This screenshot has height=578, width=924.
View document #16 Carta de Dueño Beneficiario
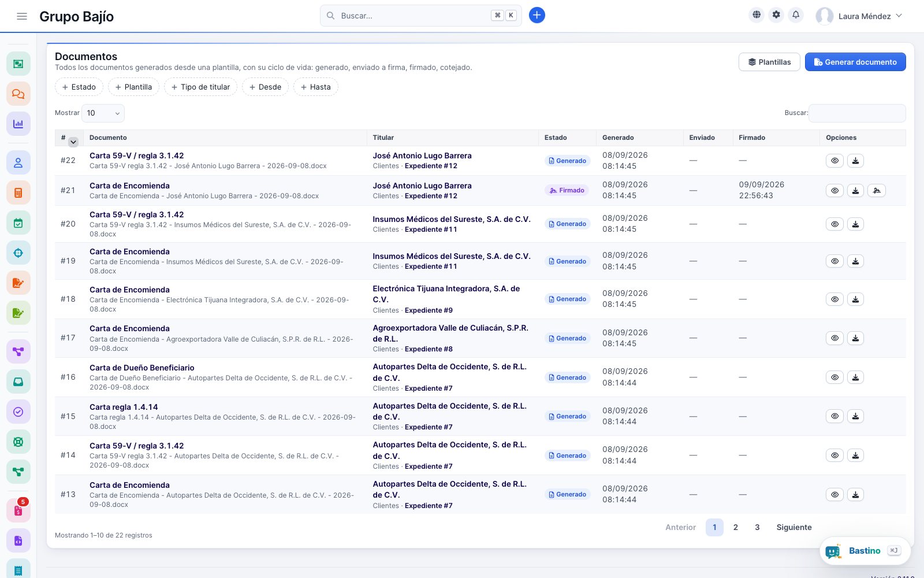(x=834, y=377)
